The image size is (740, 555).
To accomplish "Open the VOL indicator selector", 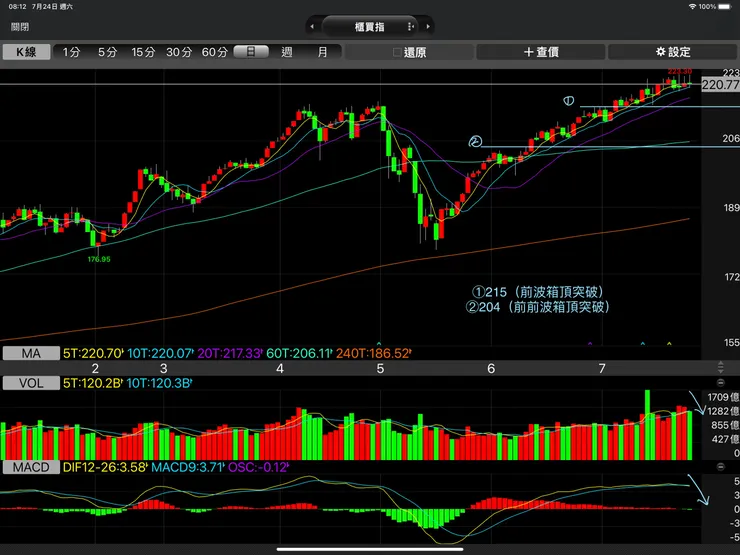I will point(31,383).
